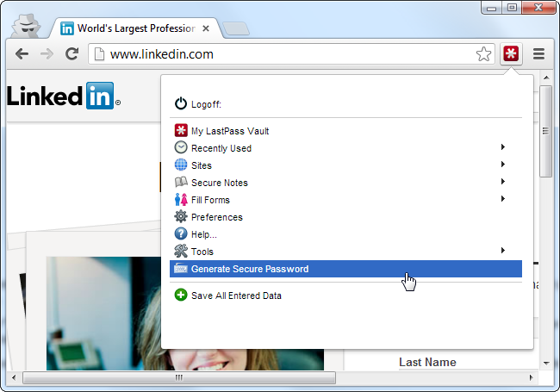Bookmark this page with the star icon
Image resolution: width=560 pixels, height=392 pixels.
click(x=483, y=54)
